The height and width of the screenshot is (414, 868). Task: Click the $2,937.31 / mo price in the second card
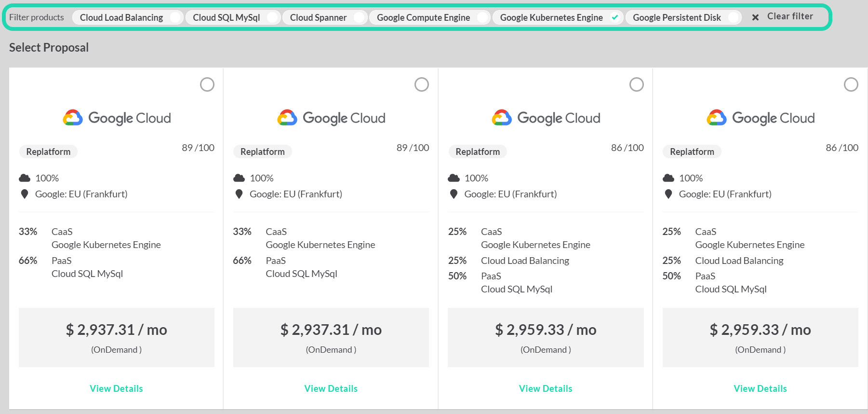tap(331, 330)
